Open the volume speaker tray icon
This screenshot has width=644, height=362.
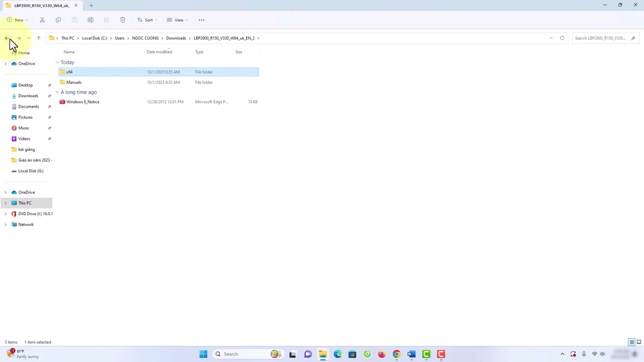[x=602, y=354]
